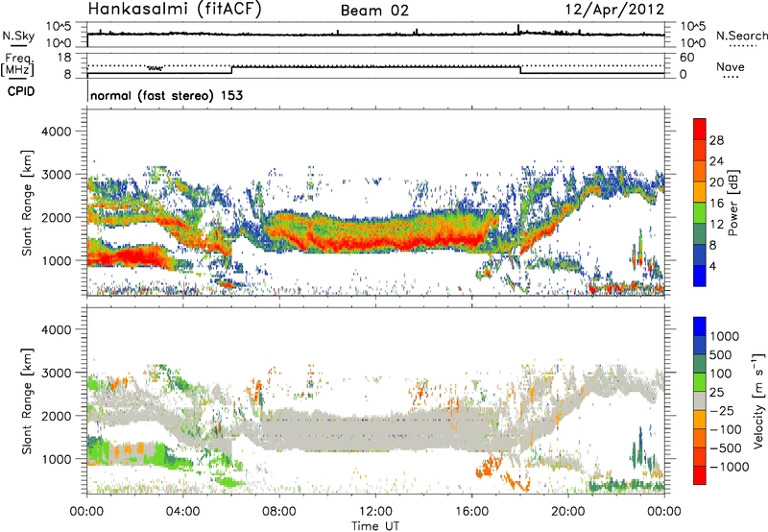Click the orange negative-velocity patch near 16:30
This screenshot has width=768, height=532.
pos(488,467)
